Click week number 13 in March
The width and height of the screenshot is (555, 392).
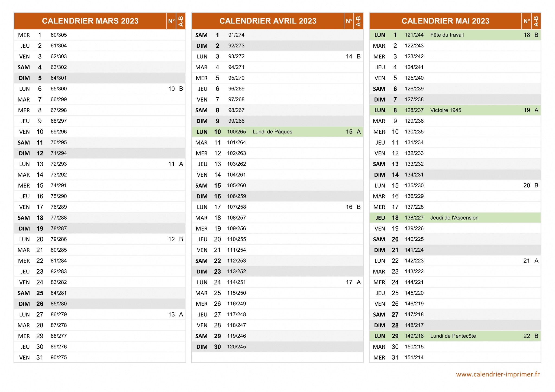coord(172,315)
